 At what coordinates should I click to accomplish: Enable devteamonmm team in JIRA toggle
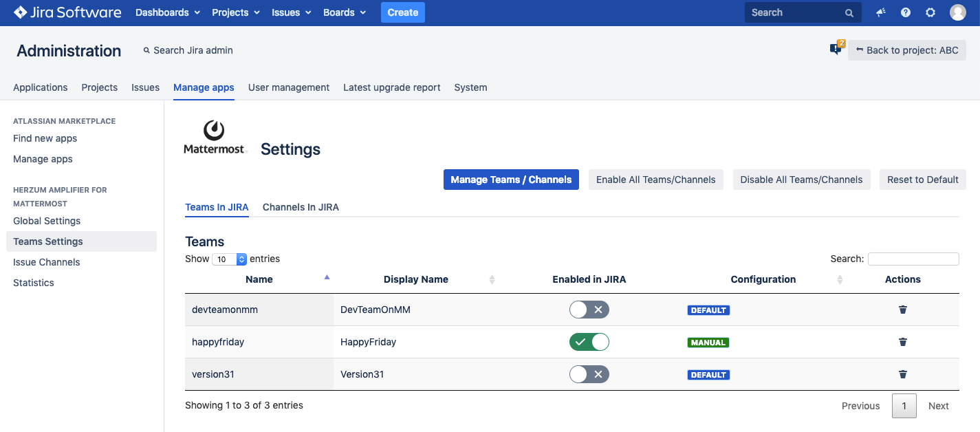pyautogui.click(x=589, y=310)
